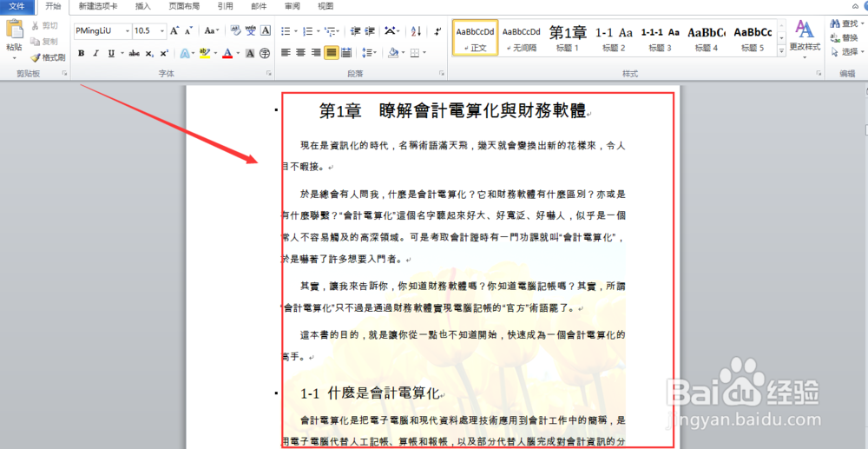Apply bullet list formatting
The image size is (868, 449).
[x=286, y=30]
